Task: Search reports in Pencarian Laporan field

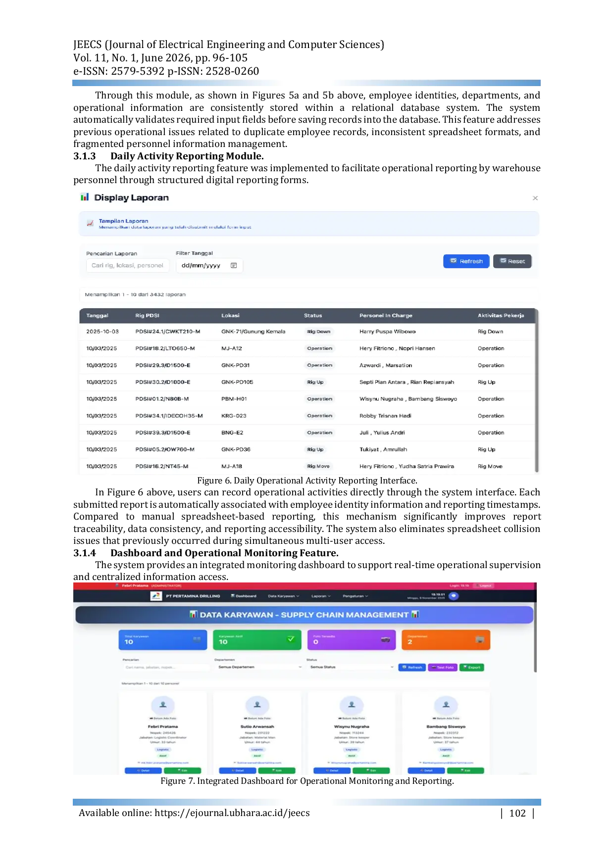Action: [128, 265]
